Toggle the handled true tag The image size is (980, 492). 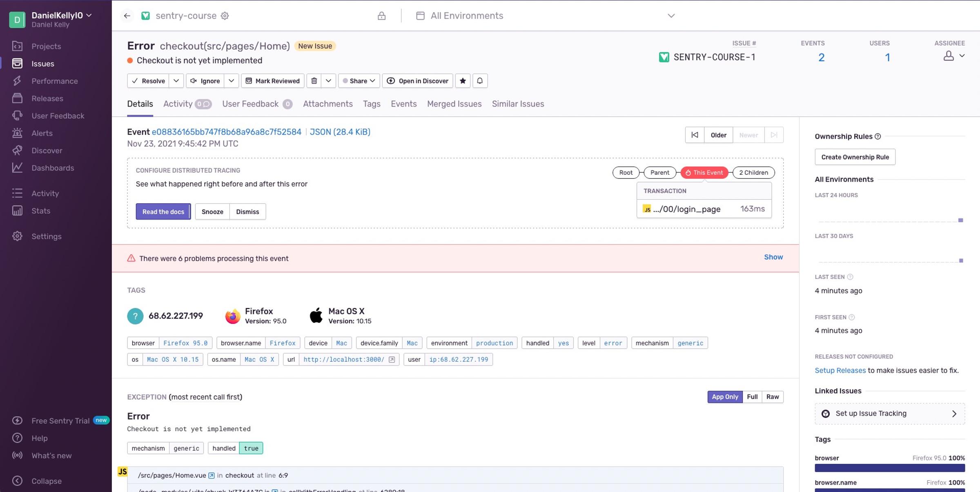(x=250, y=448)
